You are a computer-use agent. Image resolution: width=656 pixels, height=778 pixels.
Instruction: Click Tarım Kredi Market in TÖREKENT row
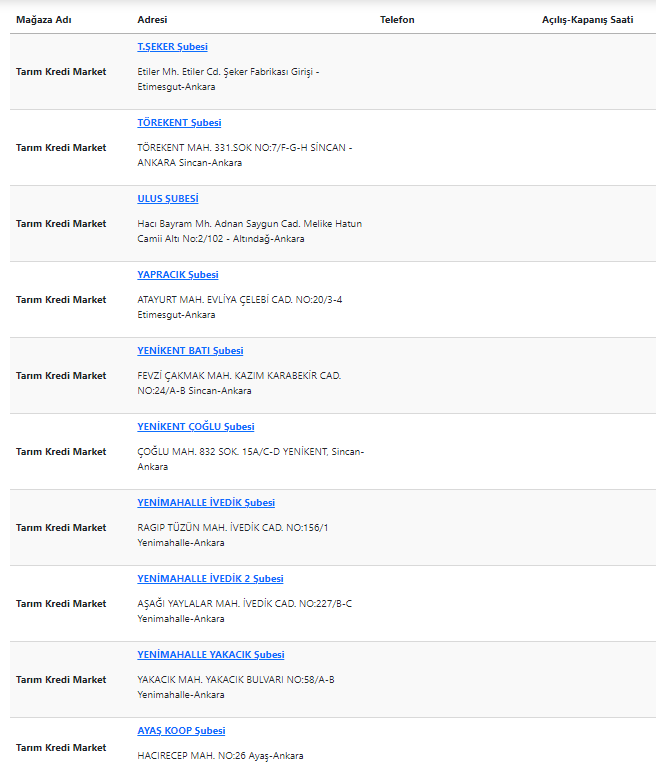pos(61,148)
